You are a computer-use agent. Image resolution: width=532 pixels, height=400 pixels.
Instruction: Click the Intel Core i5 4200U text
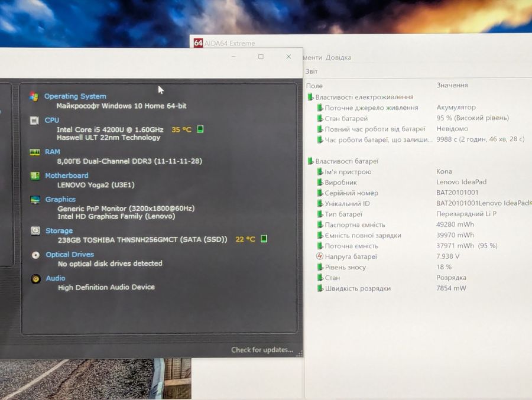pyautogui.click(x=110, y=129)
